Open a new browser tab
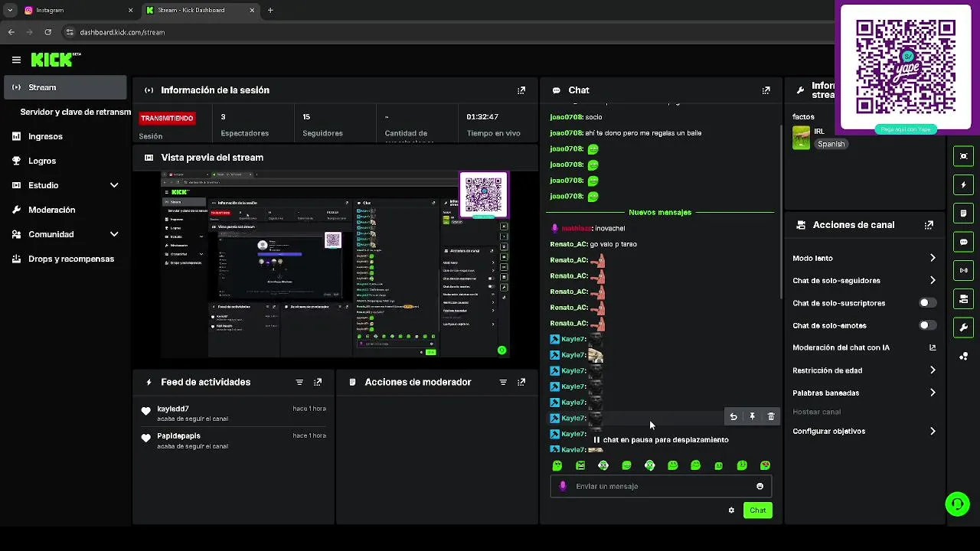The width and height of the screenshot is (980, 551). point(270,10)
